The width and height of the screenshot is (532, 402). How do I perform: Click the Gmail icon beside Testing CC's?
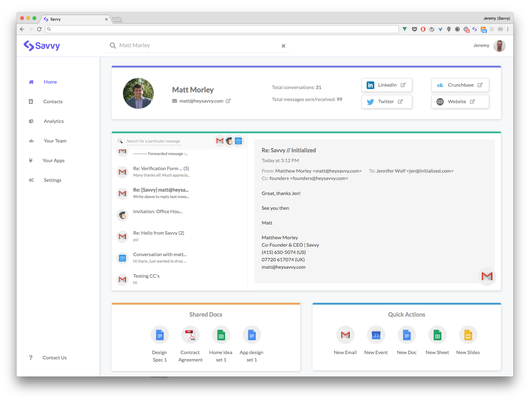122,280
